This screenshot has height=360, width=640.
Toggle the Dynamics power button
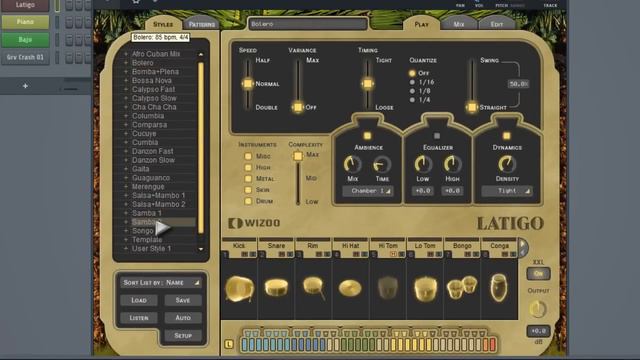pyautogui.click(x=507, y=136)
